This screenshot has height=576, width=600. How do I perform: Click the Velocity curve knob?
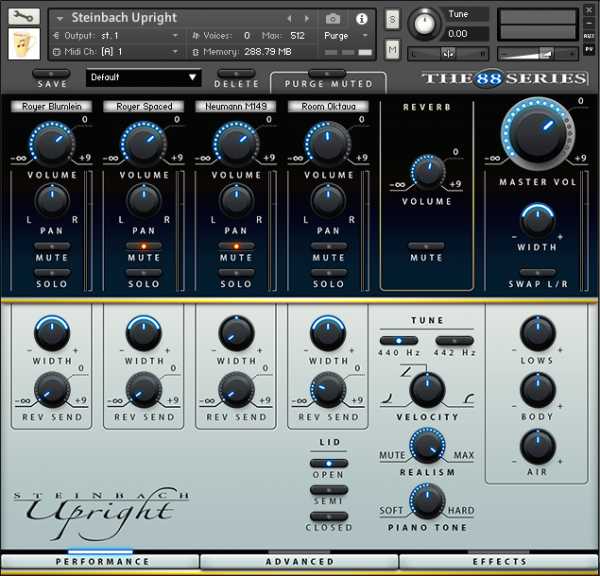427,390
